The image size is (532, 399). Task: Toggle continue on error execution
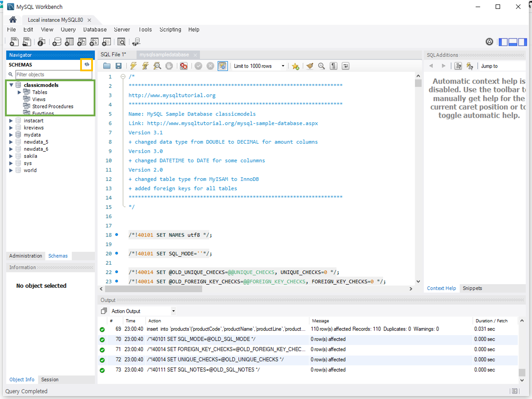pos(184,66)
